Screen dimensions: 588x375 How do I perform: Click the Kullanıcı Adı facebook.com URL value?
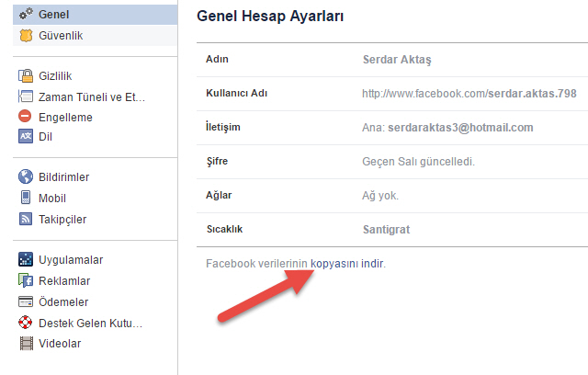point(469,94)
